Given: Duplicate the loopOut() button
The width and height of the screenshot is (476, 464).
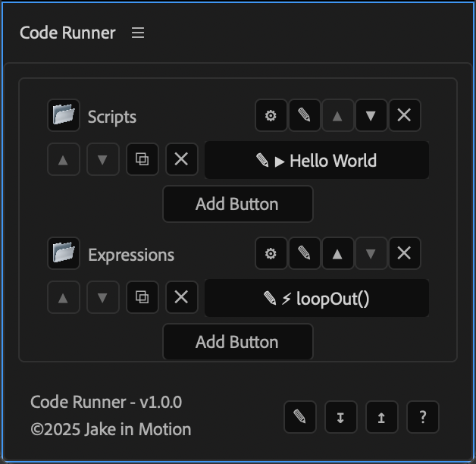Looking at the screenshot, I should [x=142, y=297].
